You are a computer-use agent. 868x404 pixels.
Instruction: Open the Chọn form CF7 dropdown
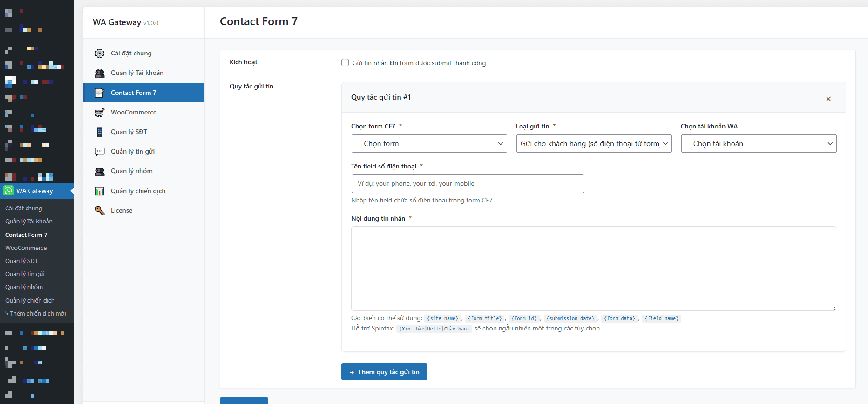pyautogui.click(x=429, y=143)
